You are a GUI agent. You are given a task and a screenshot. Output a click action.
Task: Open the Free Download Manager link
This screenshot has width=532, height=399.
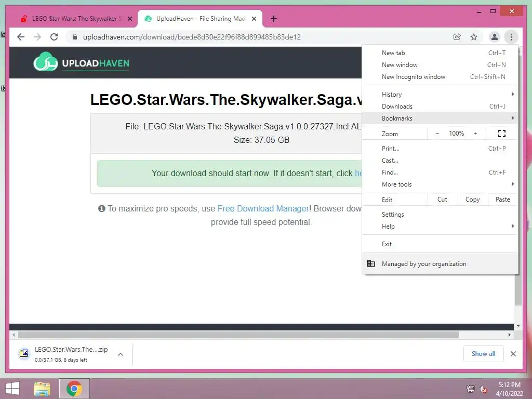pyautogui.click(x=263, y=208)
